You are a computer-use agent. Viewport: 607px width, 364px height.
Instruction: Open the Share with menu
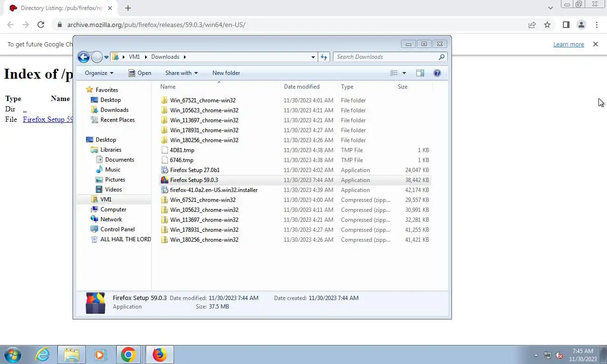click(182, 73)
